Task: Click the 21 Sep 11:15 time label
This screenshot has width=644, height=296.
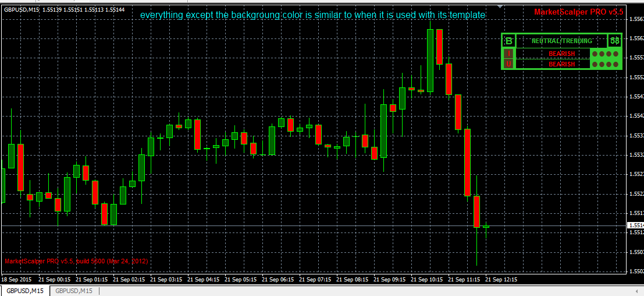Action: tap(464, 279)
